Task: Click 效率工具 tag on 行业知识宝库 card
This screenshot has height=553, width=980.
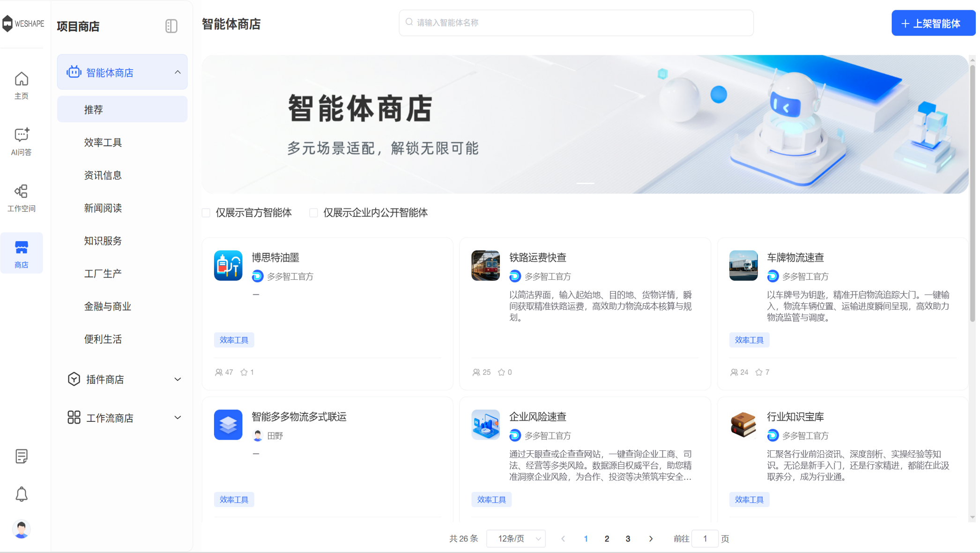Action: (x=749, y=500)
